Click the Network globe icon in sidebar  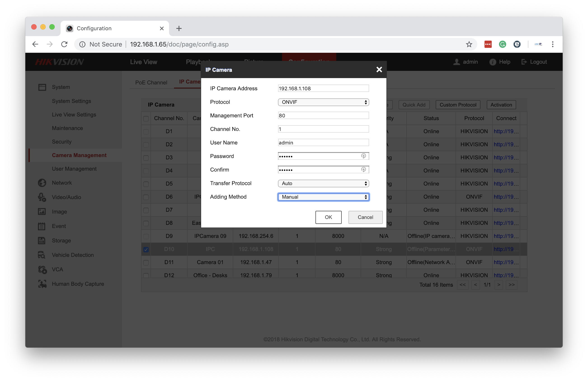42,183
